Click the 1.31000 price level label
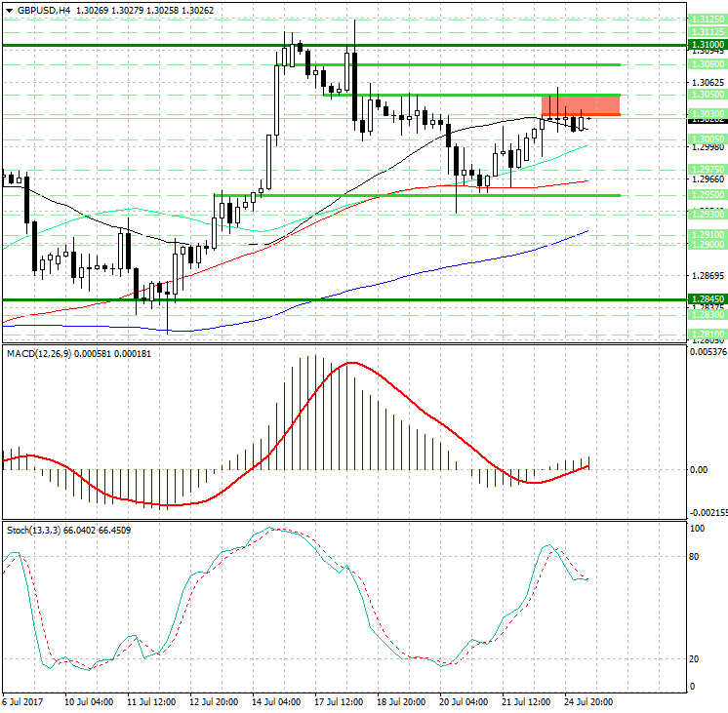Screen dimensions: 728x713 tap(706, 45)
